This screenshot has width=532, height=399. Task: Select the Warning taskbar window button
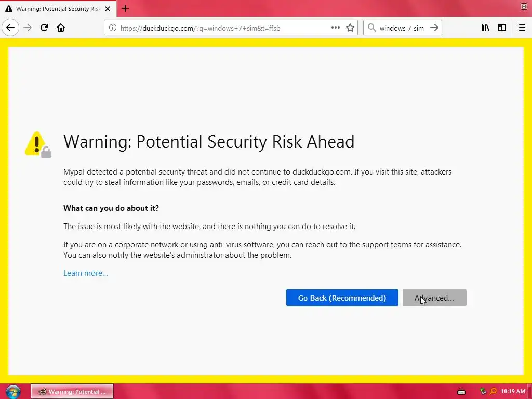72,391
